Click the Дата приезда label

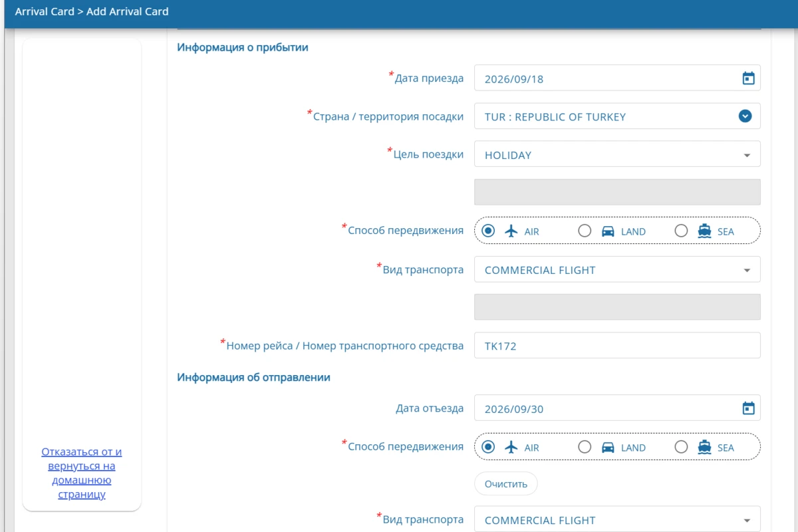[429, 78]
